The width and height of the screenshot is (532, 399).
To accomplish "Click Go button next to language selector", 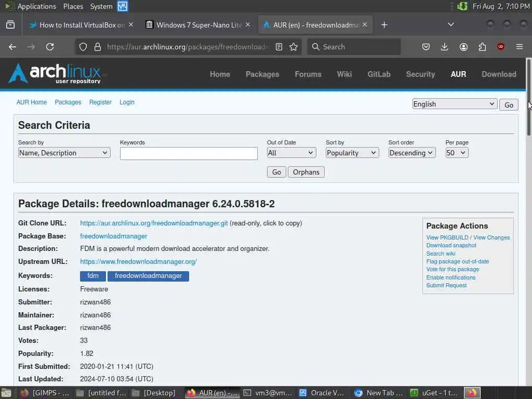I will click(x=509, y=105).
